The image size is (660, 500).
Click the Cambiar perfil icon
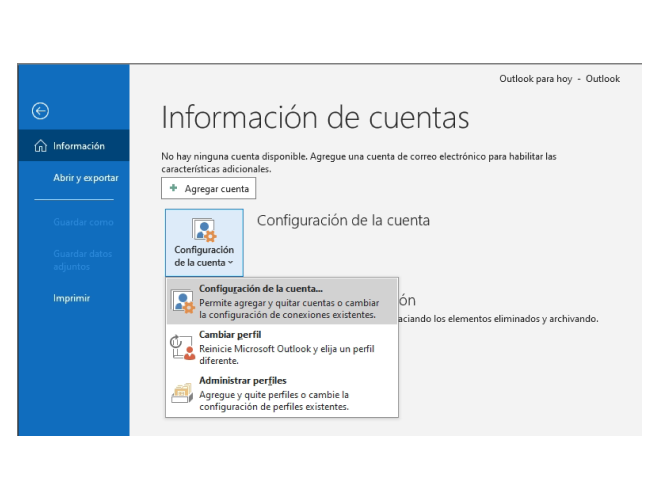[x=182, y=347]
